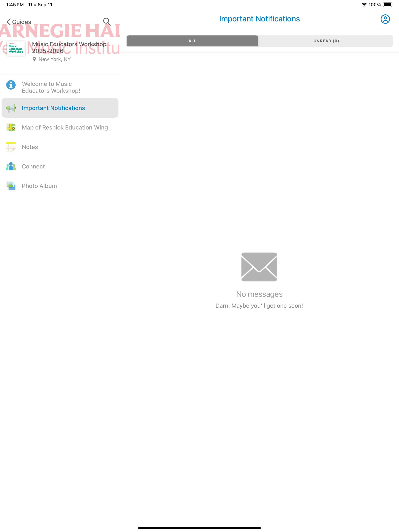399x532 pixels.
Task: Click the photo album picture icon
Action: coord(11,186)
